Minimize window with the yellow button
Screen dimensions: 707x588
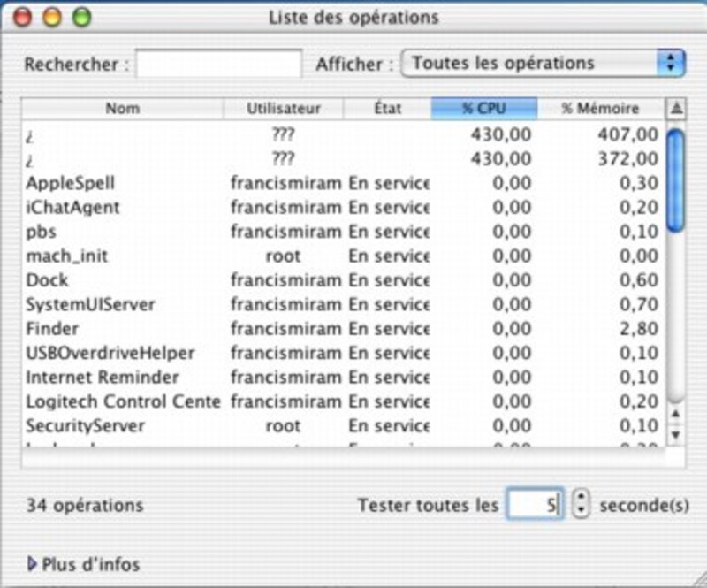pyautogui.click(x=52, y=17)
